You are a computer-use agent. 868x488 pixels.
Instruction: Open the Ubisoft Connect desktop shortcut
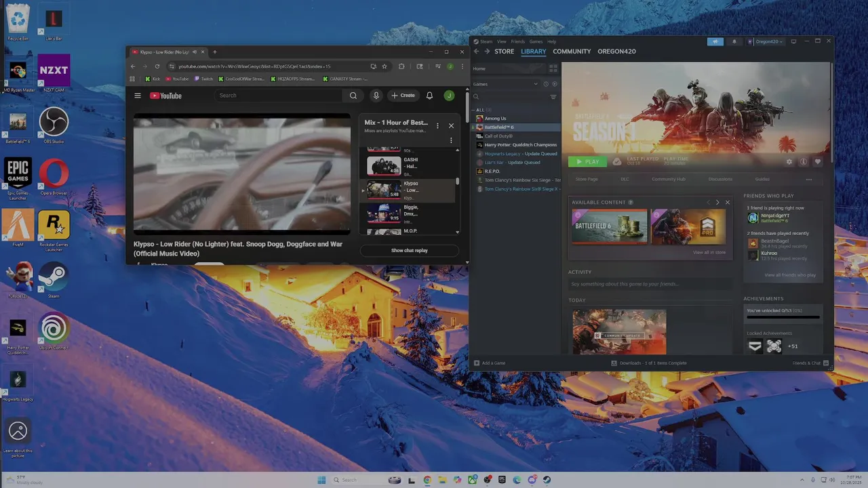pos(54,331)
